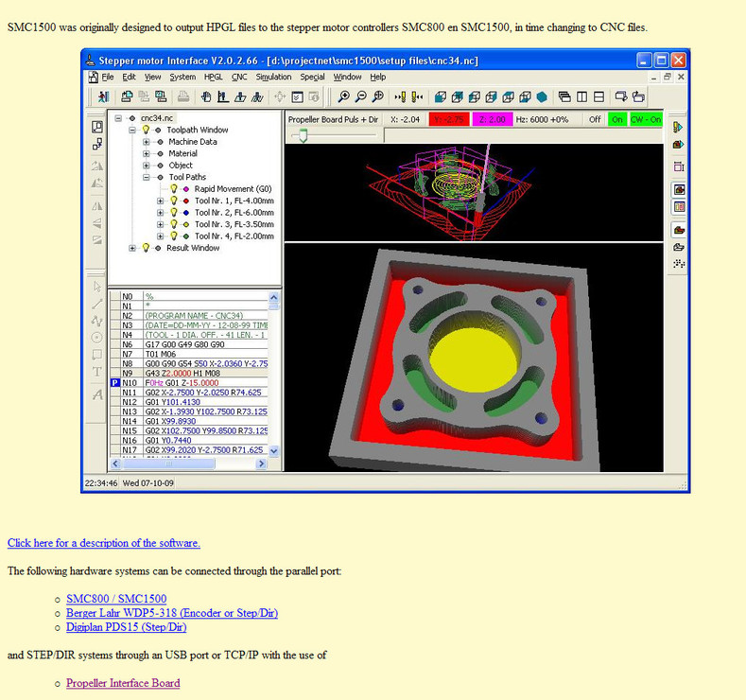Screen dimensions: 746x700
Task: Click the text T tool in left sidebar
Action: (x=97, y=372)
